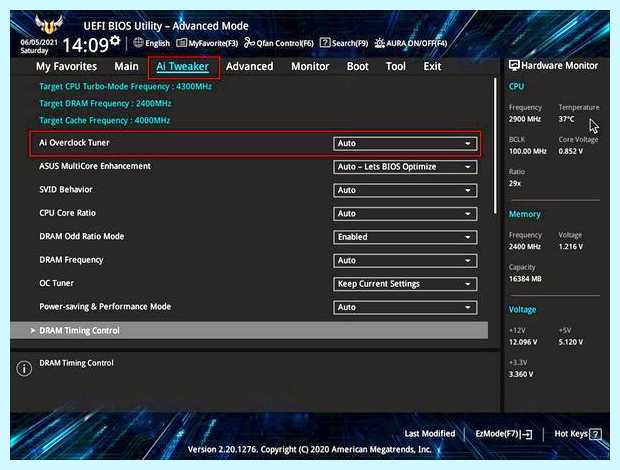Switch to EzMode(F7)
This screenshot has height=470, width=620.
point(503,434)
